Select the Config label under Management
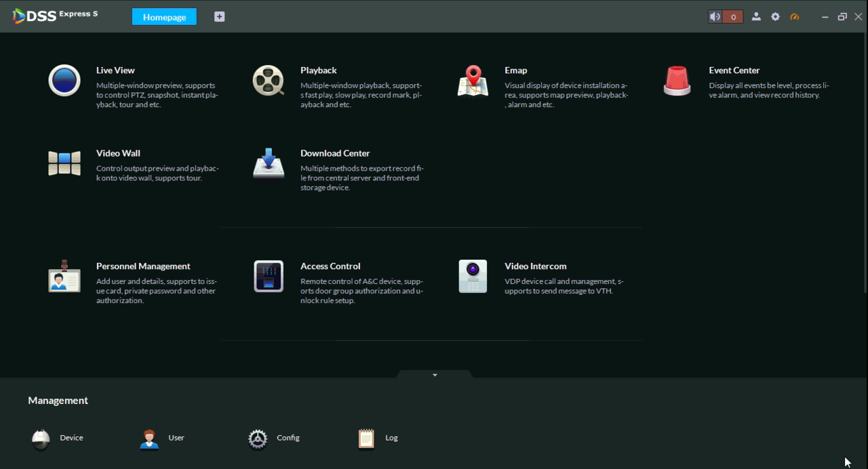This screenshot has width=868, height=469. click(x=288, y=438)
